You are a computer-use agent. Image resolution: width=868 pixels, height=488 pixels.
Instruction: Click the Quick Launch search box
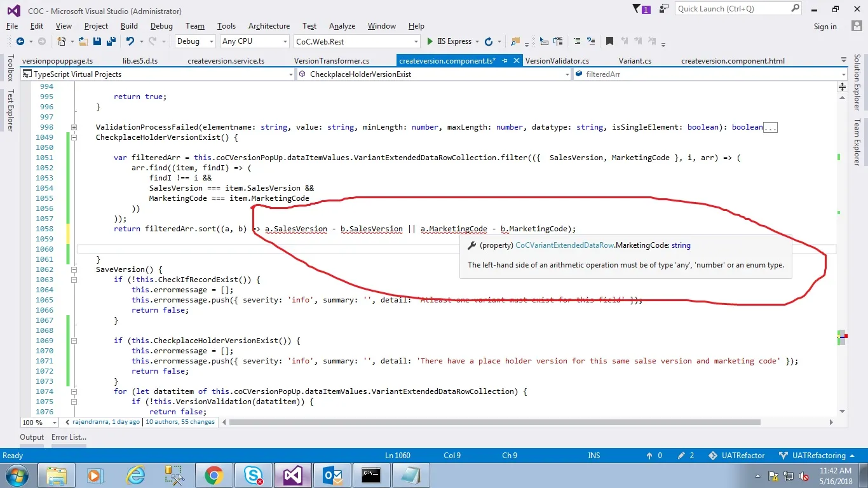tap(738, 9)
